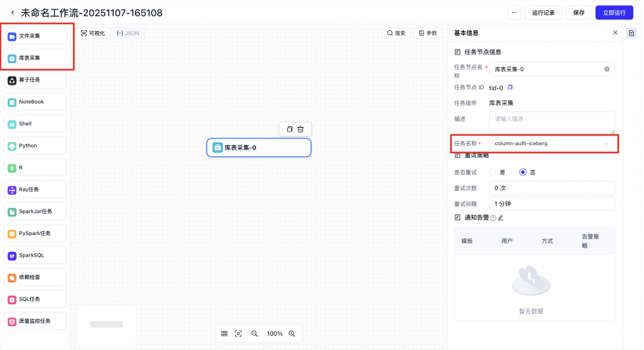Select the 文件采集 component
644x350 pixels.
[36, 36]
